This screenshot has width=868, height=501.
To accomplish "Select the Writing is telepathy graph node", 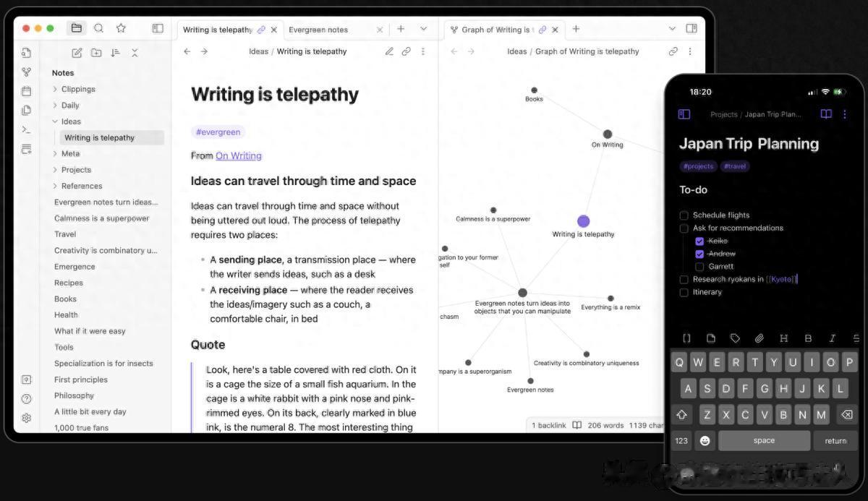I will click(x=584, y=221).
